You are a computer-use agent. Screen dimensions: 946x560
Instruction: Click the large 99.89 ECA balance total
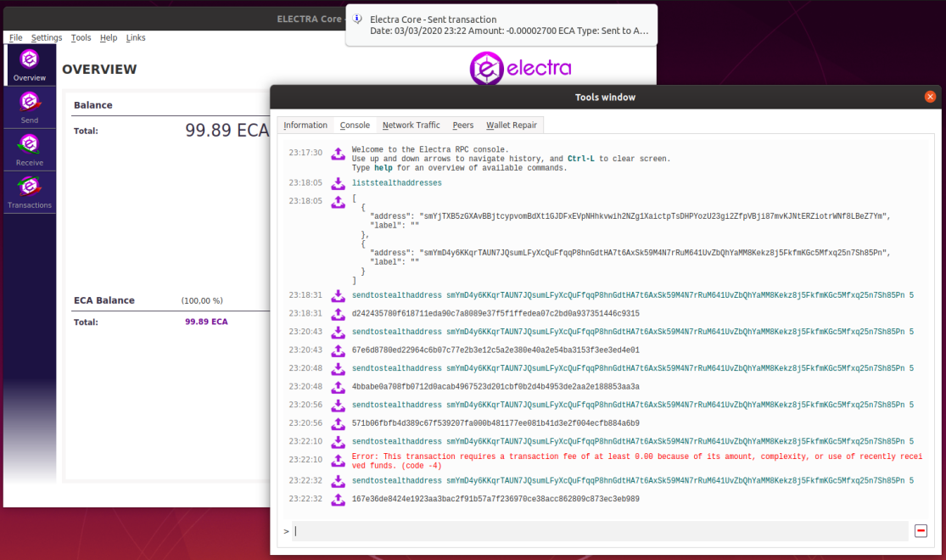pyautogui.click(x=227, y=131)
